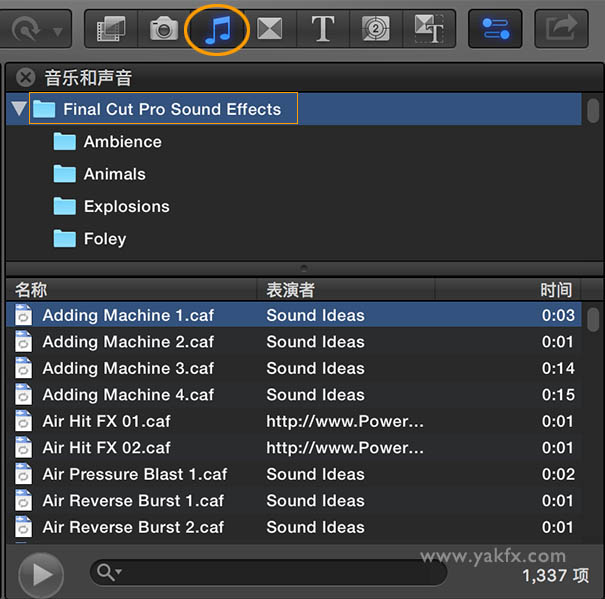
Task: Click Sound Ideas artist for Adding Machine 4
Action: pyautogui.click(x=315, y=394)
